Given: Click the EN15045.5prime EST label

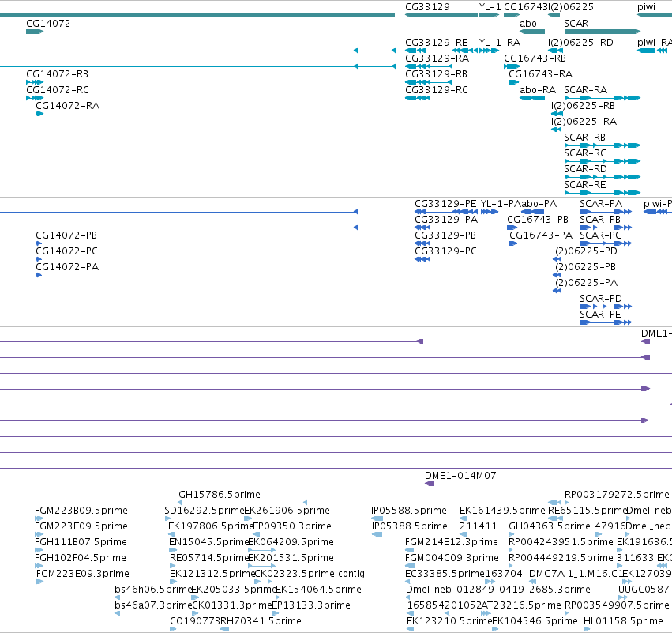Looking at the screenshot, I should [x=208, y=542].
